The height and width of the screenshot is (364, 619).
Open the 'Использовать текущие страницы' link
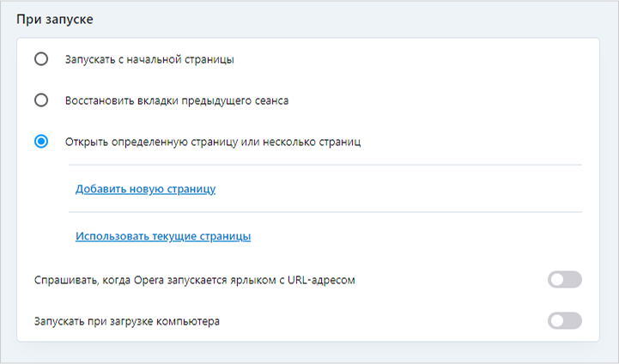163,236
